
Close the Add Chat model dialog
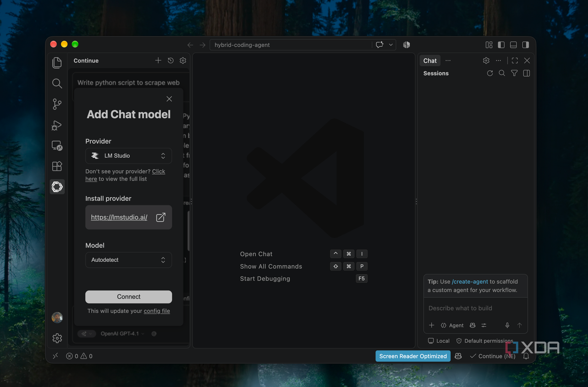click(169, 99)
